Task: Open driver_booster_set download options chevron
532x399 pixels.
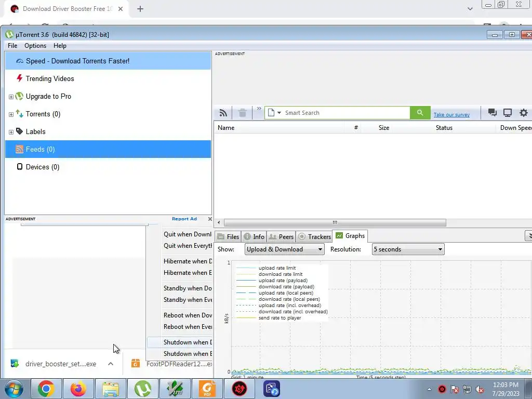Action: coord(111,364)
